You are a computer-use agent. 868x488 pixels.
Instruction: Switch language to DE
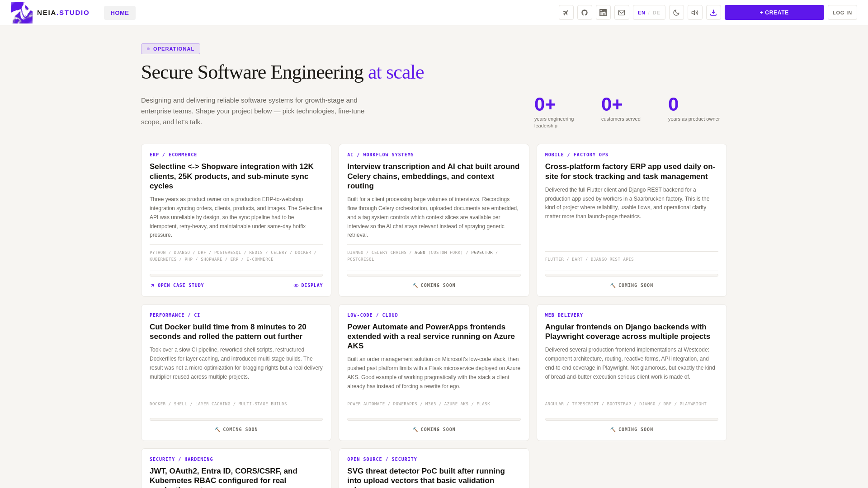point(656,13)
